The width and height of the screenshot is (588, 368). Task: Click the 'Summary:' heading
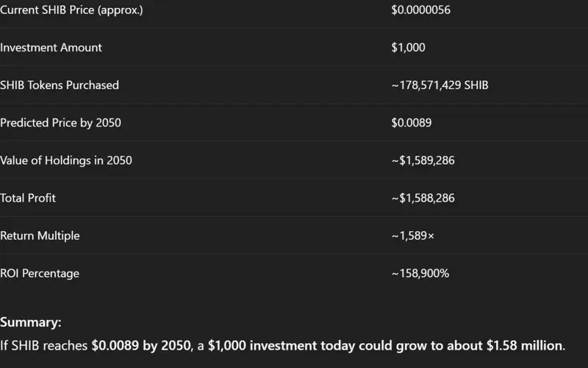coord(31,322)
